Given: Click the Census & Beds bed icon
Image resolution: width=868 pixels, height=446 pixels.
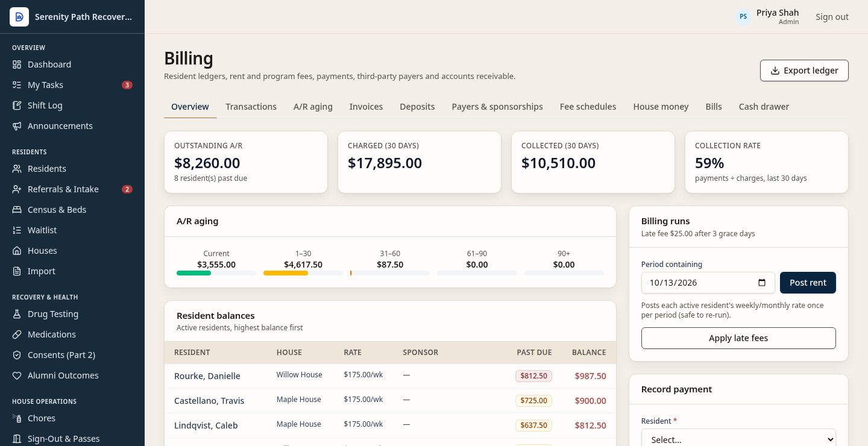Looking at the screenshot, I should (17, 210).
